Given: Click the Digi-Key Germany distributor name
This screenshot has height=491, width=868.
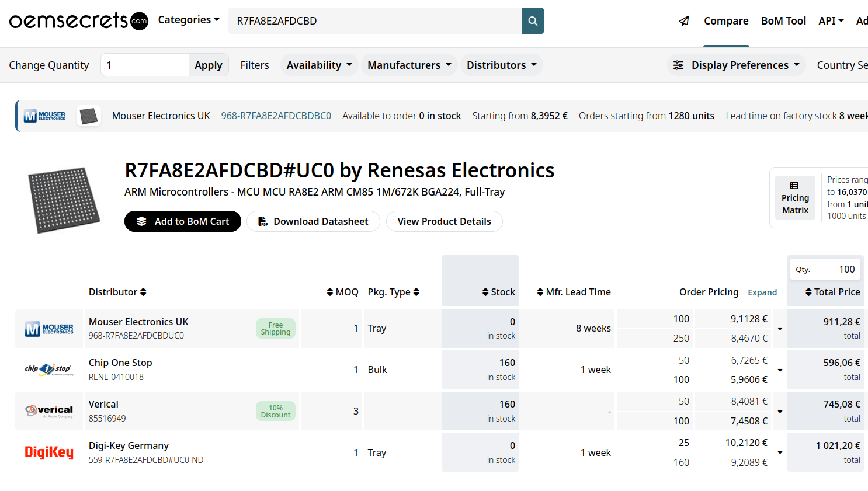Looking at the screenshot, I should 129,445.
